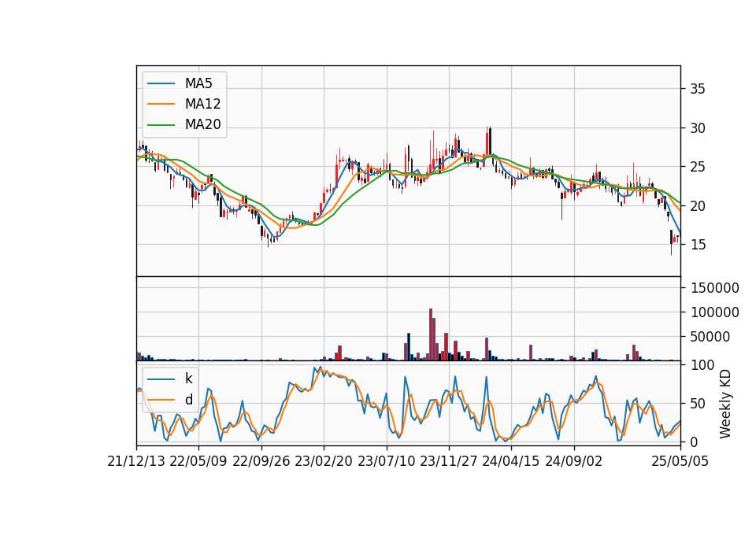Viewport: 756px width, 543px height.
Task: Click the date label 22/09/26
Action: tap(261, 461)
